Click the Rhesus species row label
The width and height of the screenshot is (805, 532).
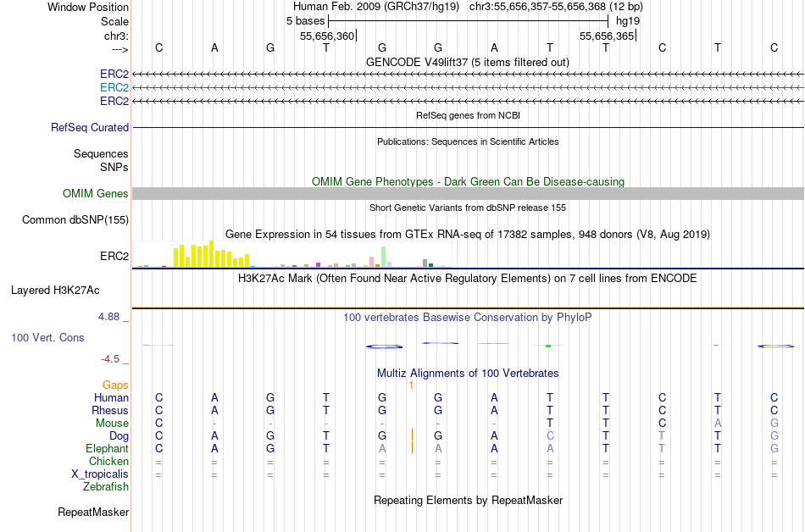[x=110, y=410]
